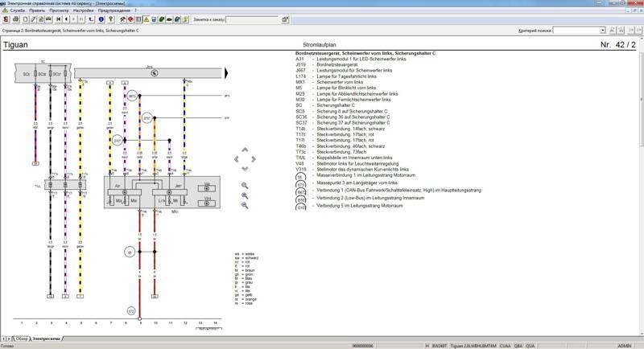Click the bottom magnifier icon beside diagram
The height and width of the screenshot is (349, 644).
(245, 205)
